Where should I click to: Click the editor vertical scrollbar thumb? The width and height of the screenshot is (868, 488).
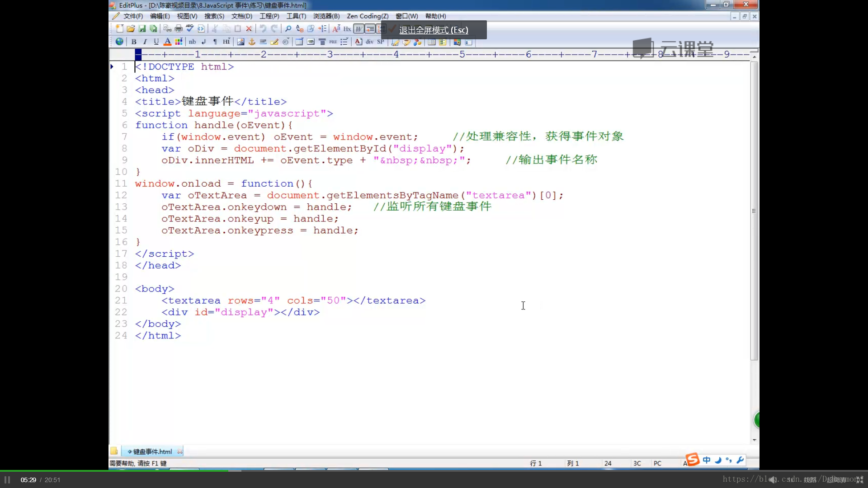[754, 211]
